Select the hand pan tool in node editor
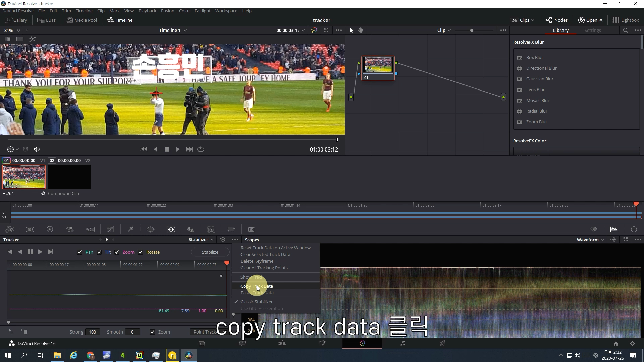The width and height of the screenshot is (644, 362). click(361, 30)
